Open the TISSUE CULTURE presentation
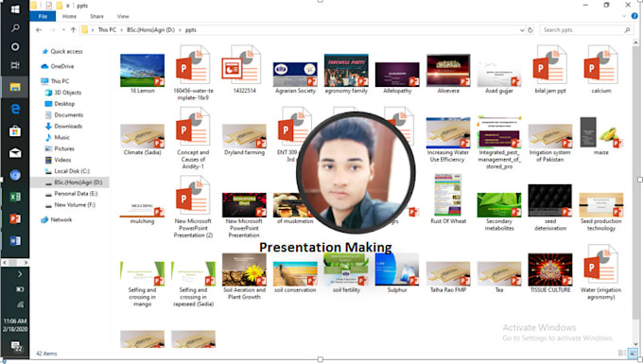Image resolution: width=643 pixels, height=364 pixels. [x=550, y=272]
